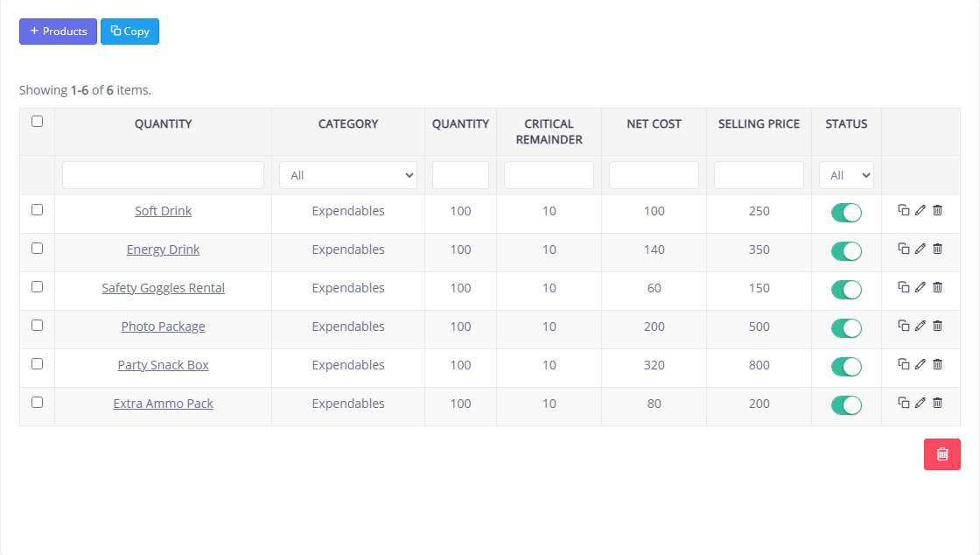The image size is (980, 555).
Task: Copy the Energy Drink row
Action: 903,249
